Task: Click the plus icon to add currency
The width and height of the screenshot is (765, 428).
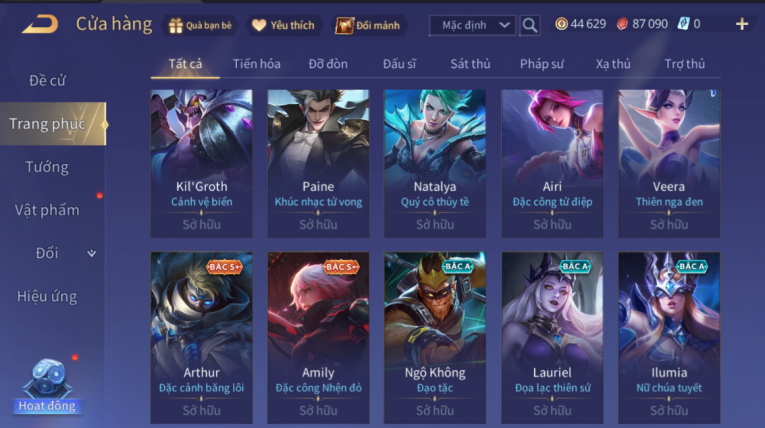Action: coord(742,24)
